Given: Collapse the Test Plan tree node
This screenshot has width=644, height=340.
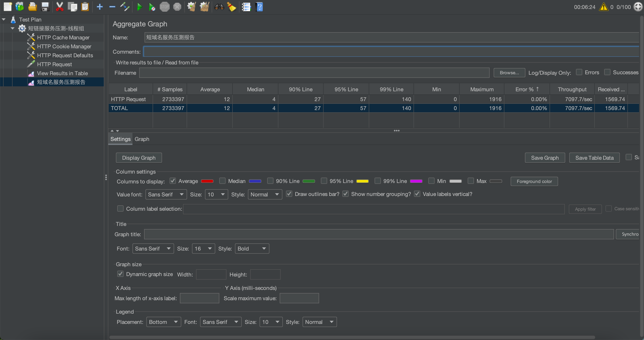Looking at the screenshot, I should [x=4, y=19].
